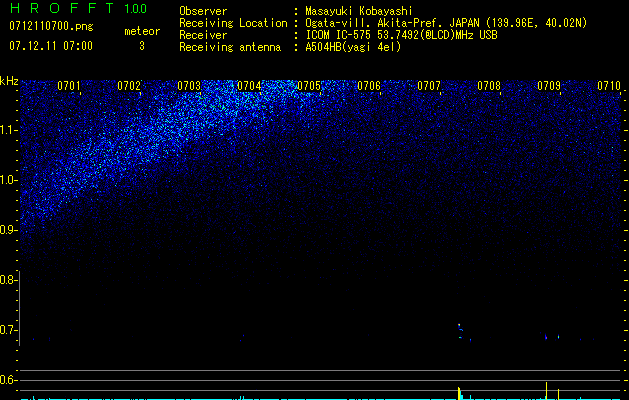Click the 0.6 kHz axis label
The width and height of the screenshot is (629, 400).
8,380
